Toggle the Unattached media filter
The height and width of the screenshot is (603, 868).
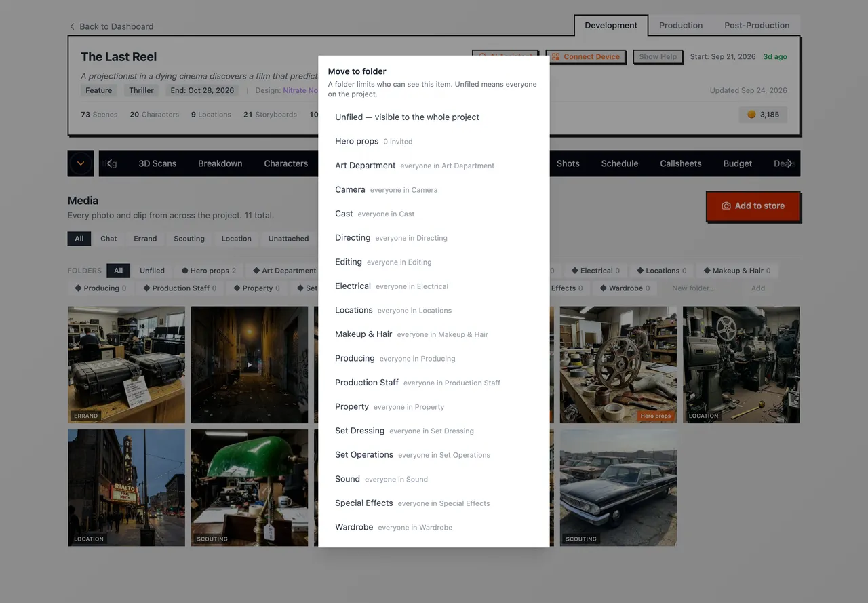coord(288,239)
